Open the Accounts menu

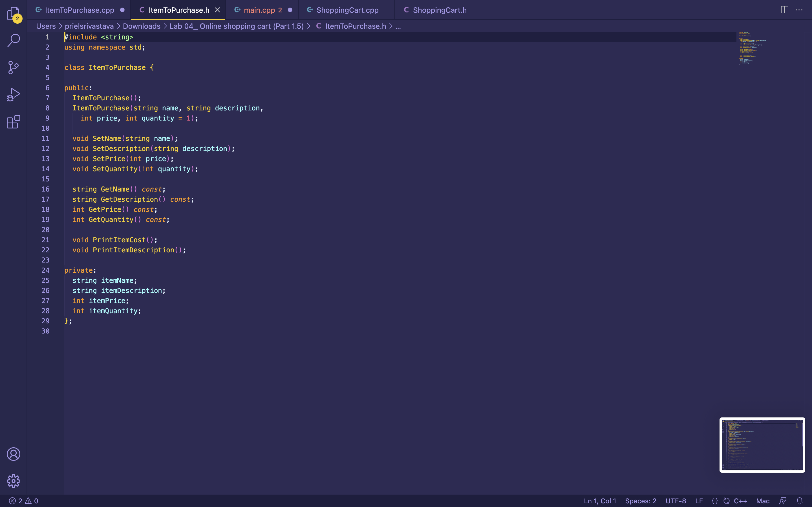tap(14, 454)
